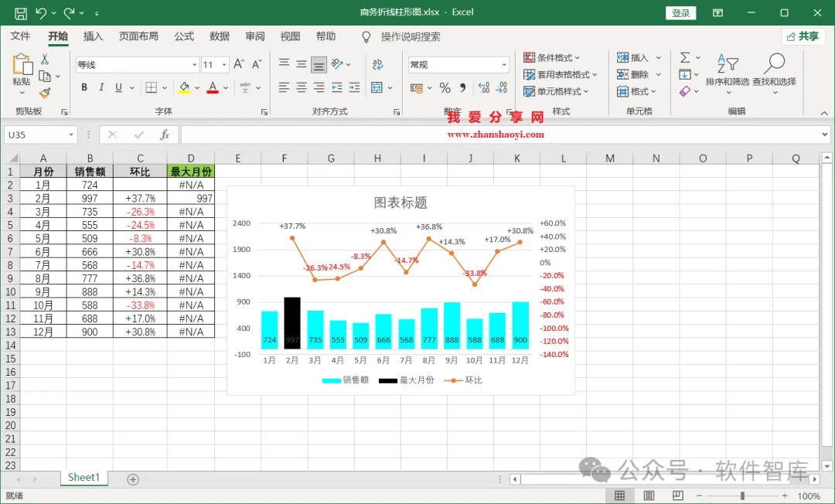Click 排序和筛选 sort and filter
Screen dimensions: 835x504
pyautogui.click(x=728, y=73)
